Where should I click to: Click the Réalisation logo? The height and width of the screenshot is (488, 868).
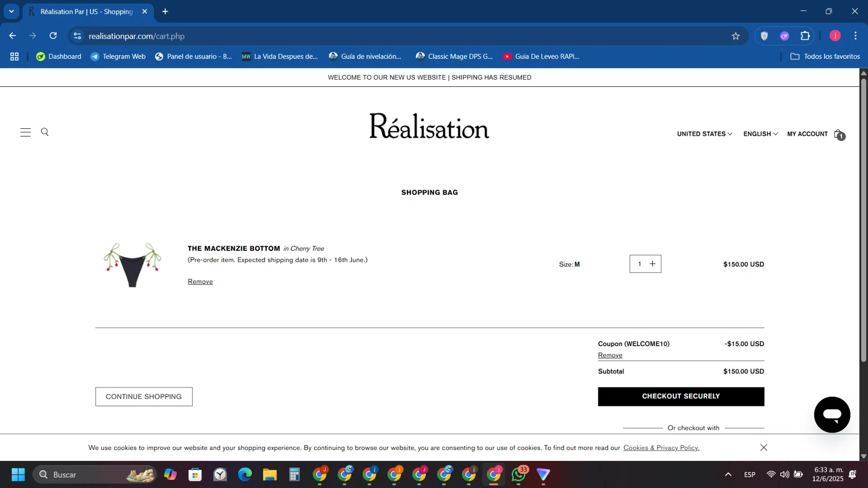tap(429, 126)
